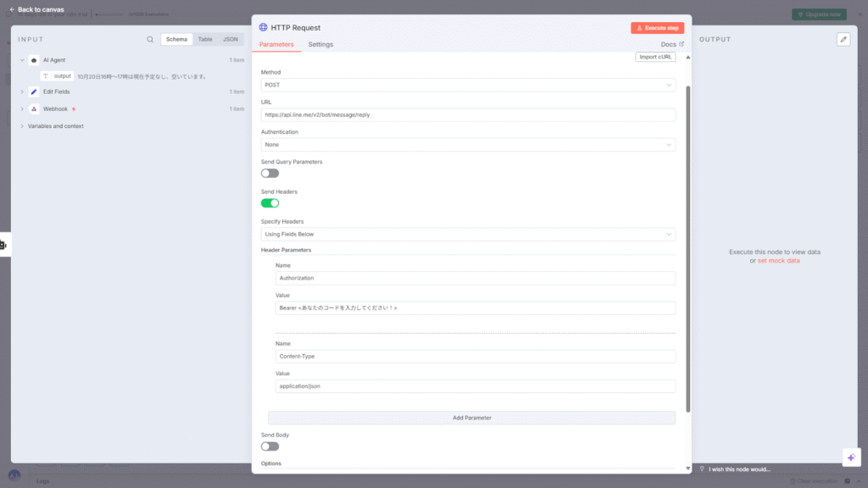Open the Authentication dropdown
The height and width of the screenshot is (488, 868).
468,145
